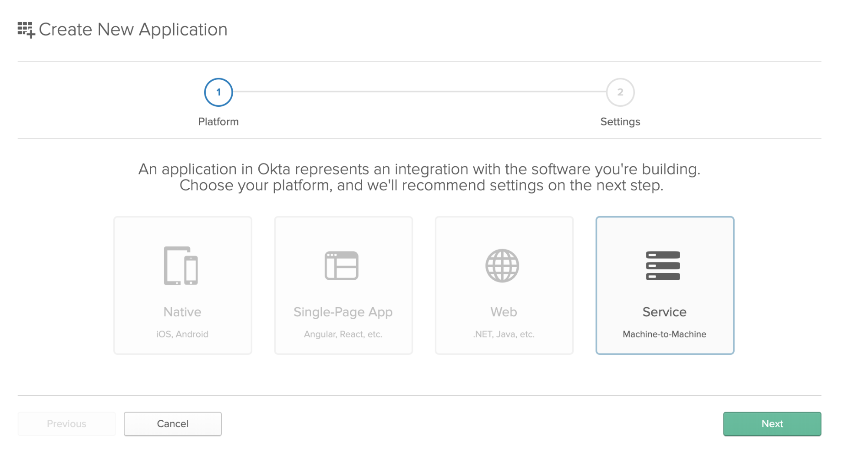Open the Settings step label
Screen dimensions: 868x465
click(x=620, y=122)
